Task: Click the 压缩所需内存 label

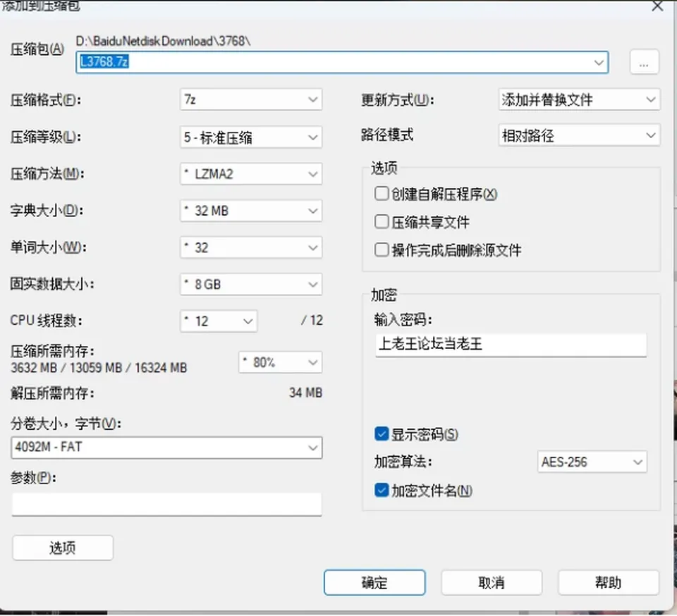Action: pos(53,351)
